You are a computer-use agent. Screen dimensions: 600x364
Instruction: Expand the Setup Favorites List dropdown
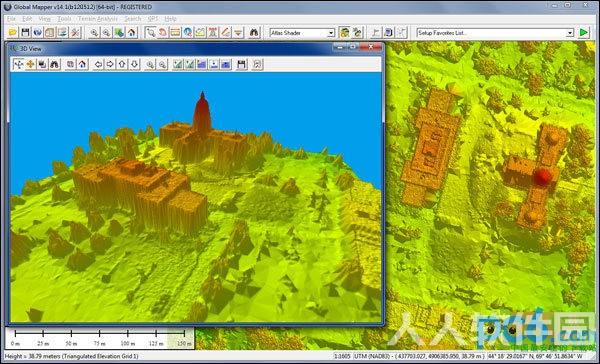point(495,33)
